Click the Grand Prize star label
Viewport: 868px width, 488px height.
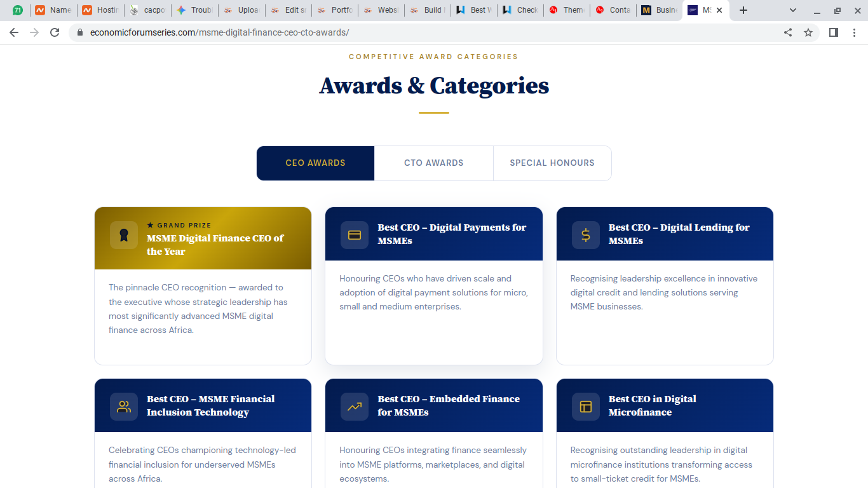click(x=179, y=225)
